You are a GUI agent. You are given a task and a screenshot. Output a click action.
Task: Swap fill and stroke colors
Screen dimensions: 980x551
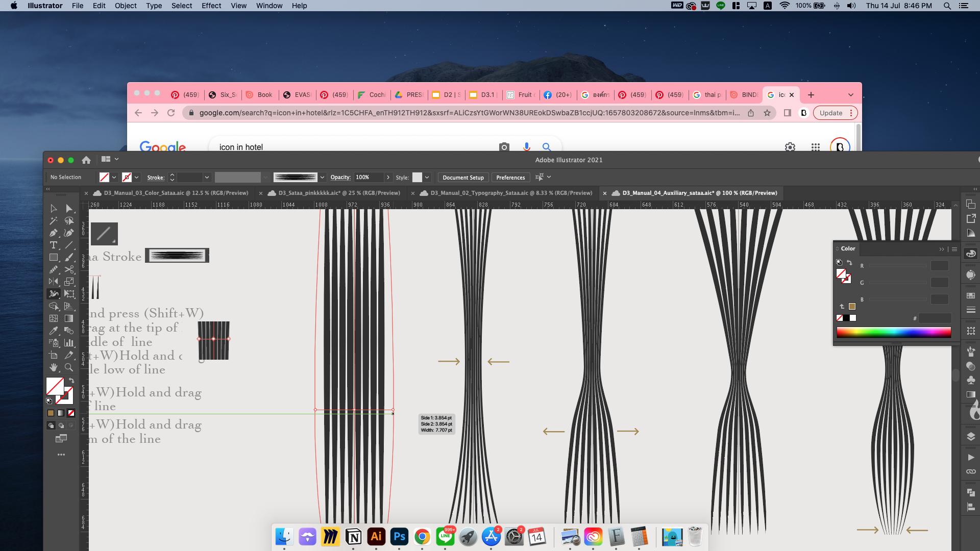[x=71, y=381]
